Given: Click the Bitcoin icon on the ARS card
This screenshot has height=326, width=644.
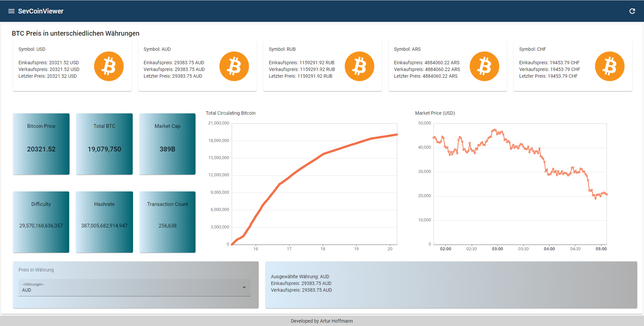Looking at the screenshot, I should (x=484, y=66).
